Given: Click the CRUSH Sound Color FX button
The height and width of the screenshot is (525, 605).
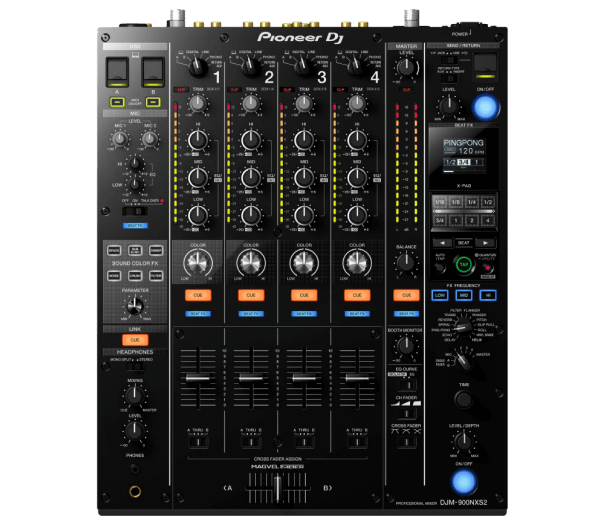Looking at the screenshot, I should click(135, 276).
